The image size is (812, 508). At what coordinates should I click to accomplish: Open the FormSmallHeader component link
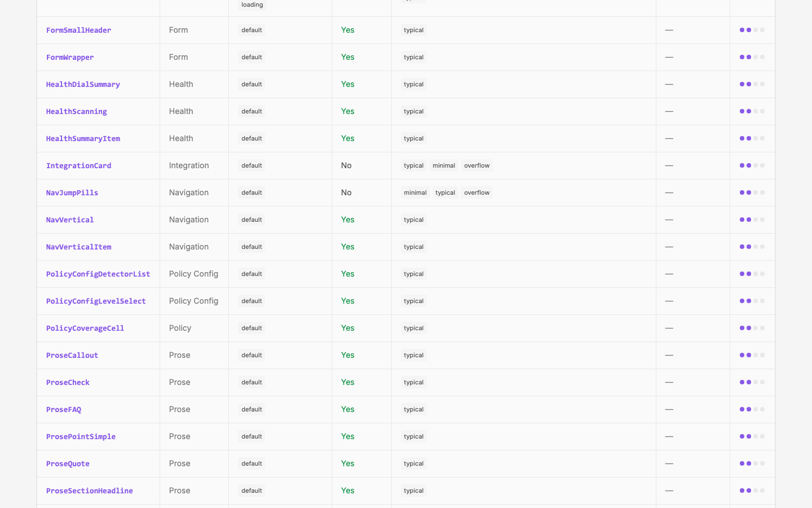(x=78, y=30)
